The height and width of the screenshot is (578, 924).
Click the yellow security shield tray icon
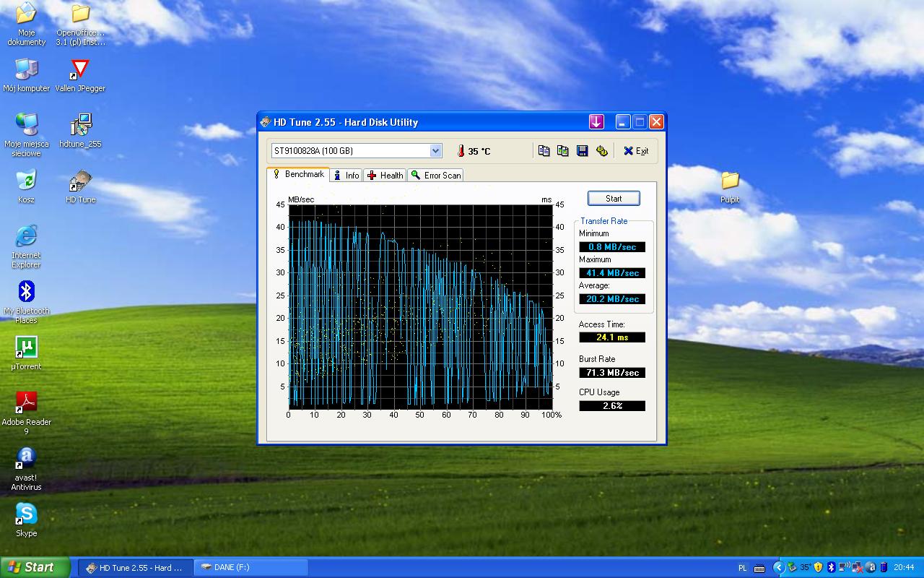818,568
